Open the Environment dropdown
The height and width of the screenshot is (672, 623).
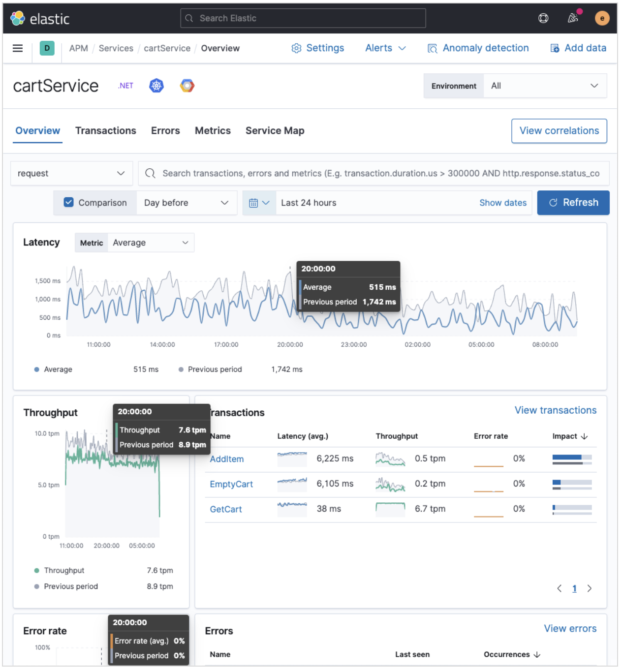(545, 86)
